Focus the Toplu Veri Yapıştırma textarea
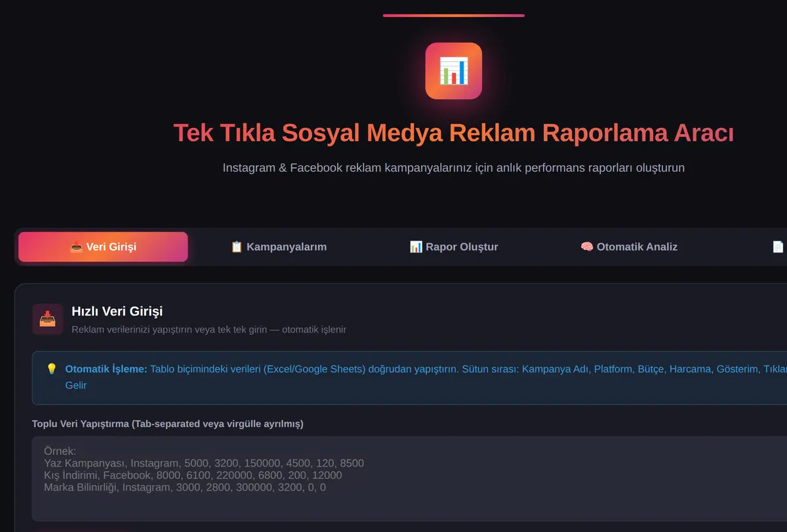787x532 pixels. point(409,479)
